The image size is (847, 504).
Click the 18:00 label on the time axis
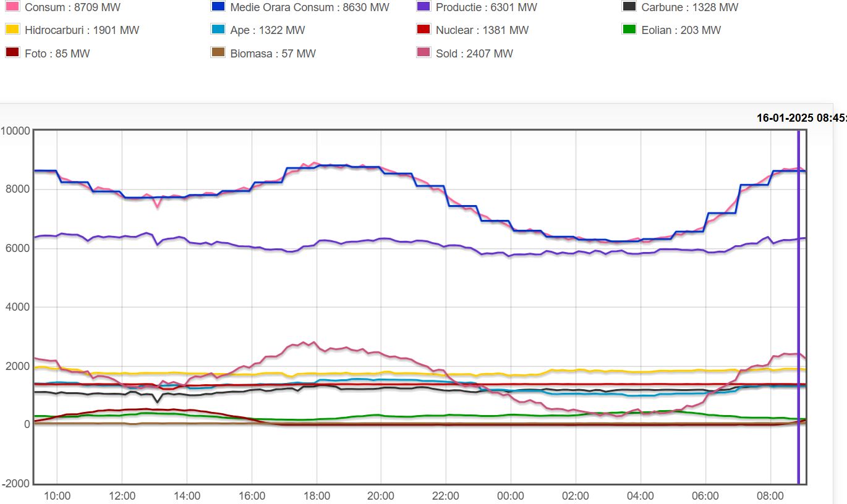pyautogui.click(x=316, y=496)
